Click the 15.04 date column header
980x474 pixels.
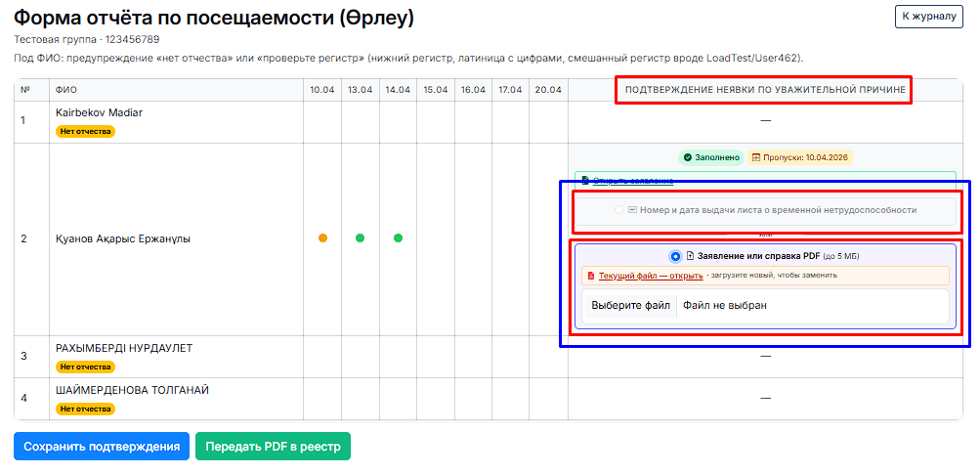pyautogui.click(x=436, y=90)
